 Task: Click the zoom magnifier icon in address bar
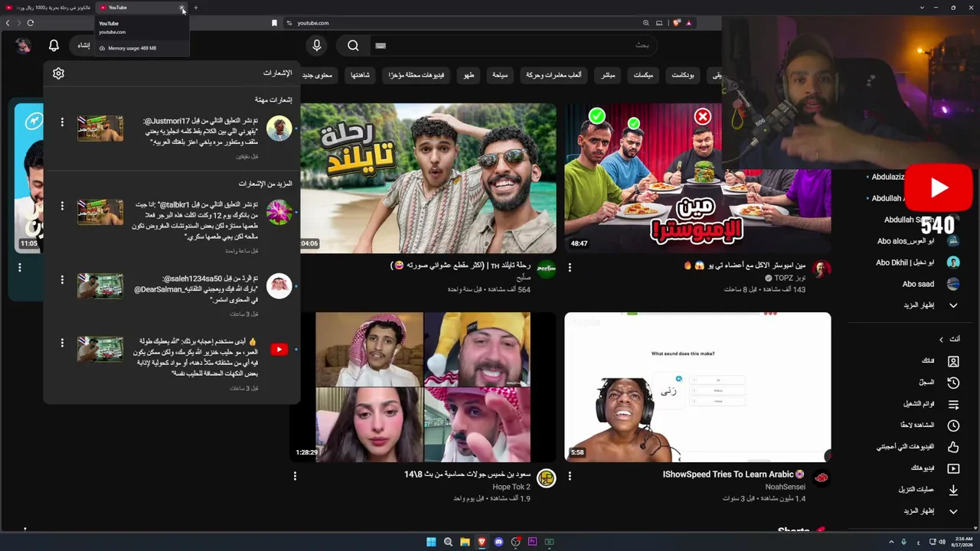(x=646, y=23)
